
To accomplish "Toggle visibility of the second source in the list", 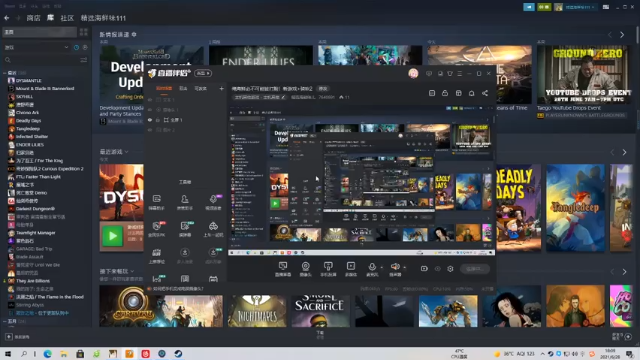I will click(x=150, y=110).
